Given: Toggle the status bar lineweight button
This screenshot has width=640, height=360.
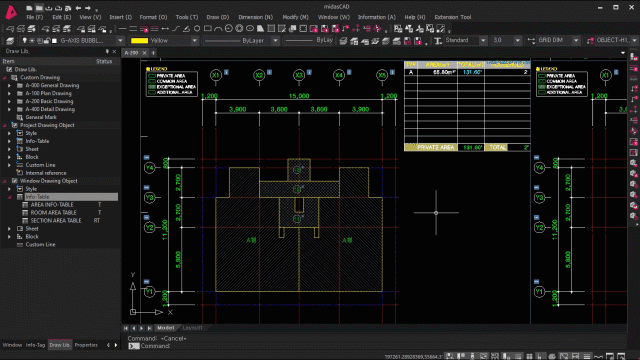Looking at the screenshot, I should (587, 356).
